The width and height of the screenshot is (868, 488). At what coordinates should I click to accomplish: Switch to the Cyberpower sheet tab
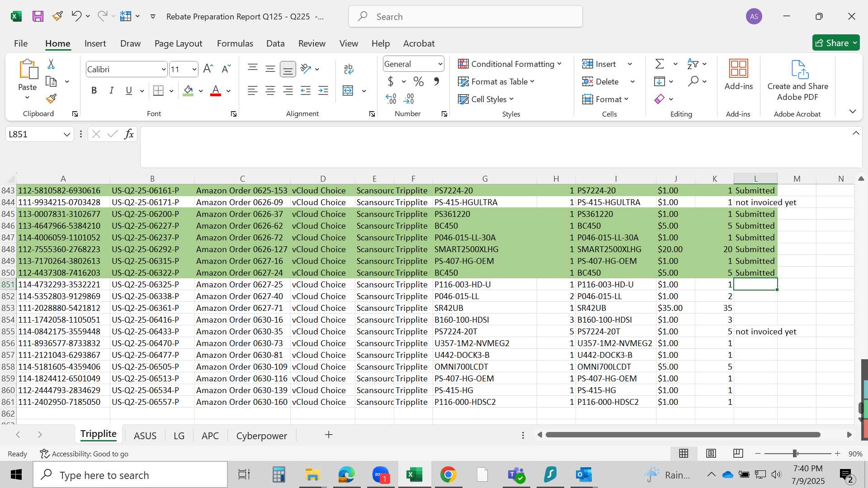point(262,436)
